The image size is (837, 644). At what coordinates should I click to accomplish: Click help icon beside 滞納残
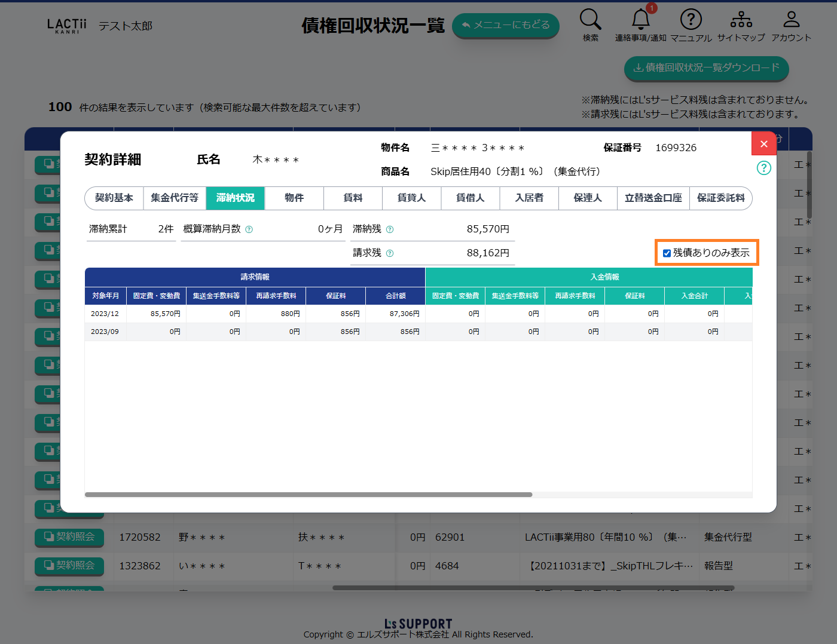[x=390, y=229]
